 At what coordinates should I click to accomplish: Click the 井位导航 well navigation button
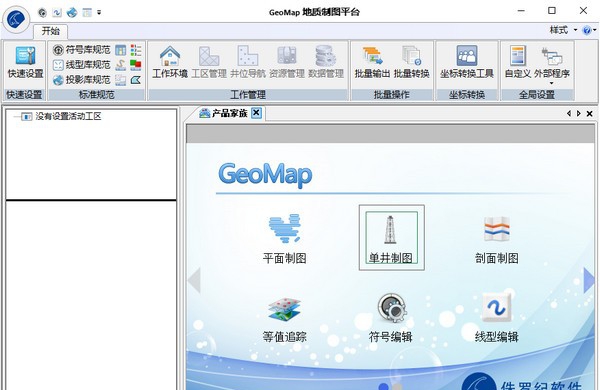248,62
